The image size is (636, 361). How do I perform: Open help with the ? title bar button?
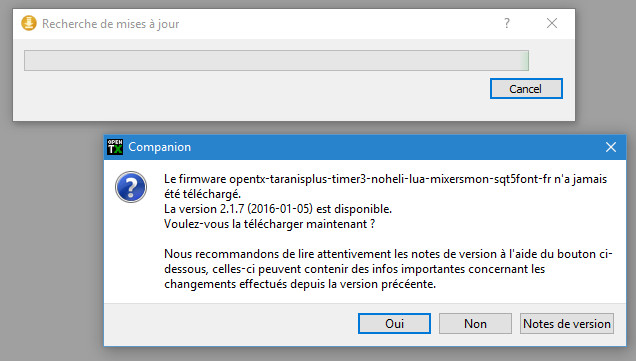(507, 23)
